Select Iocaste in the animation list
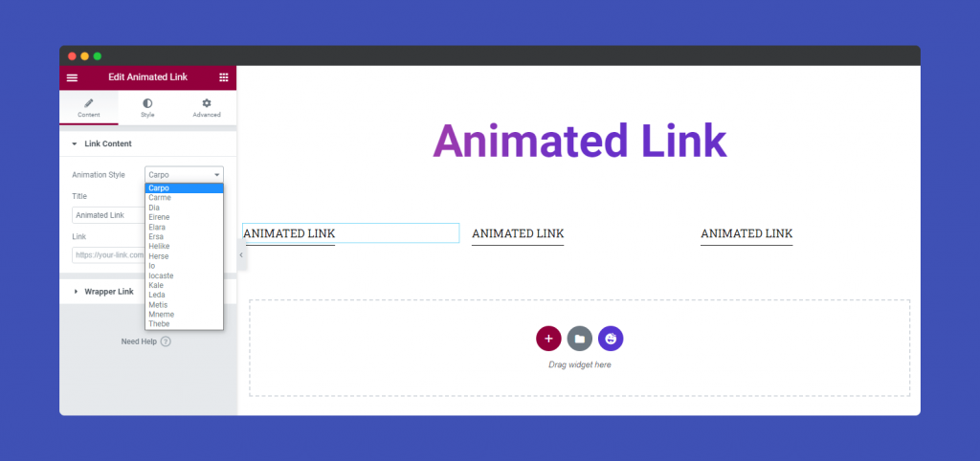 pos(184,275)
